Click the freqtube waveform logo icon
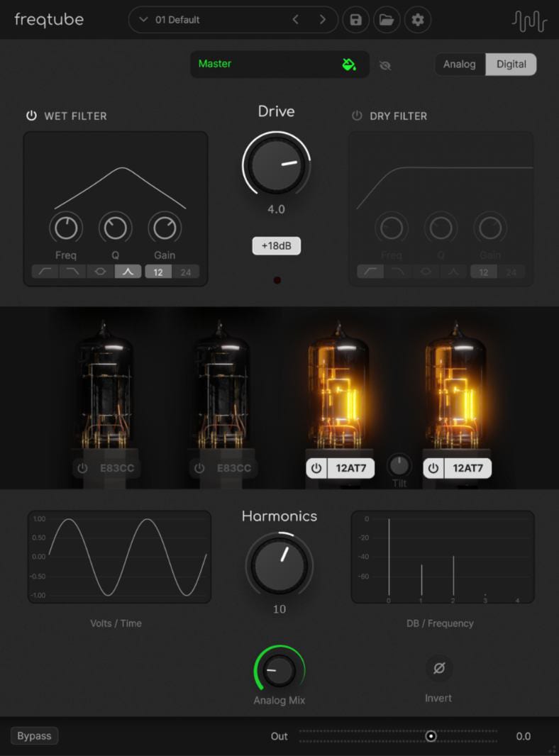This screenshot has height=756, width=559. [x=529, y=21]
